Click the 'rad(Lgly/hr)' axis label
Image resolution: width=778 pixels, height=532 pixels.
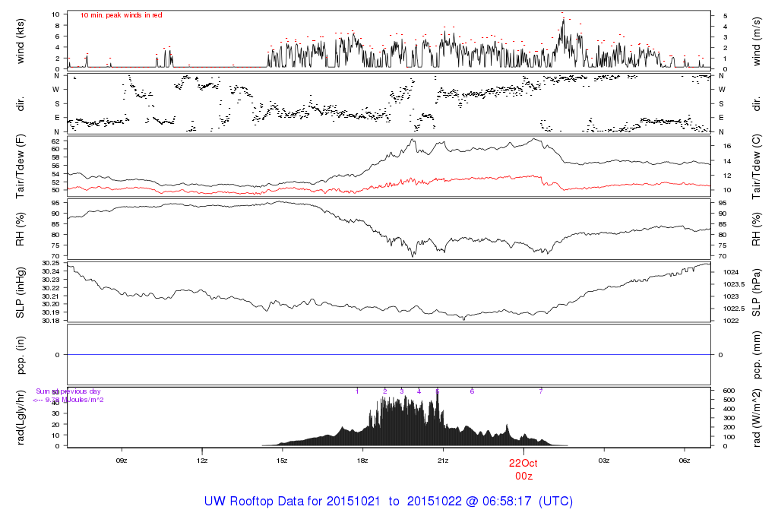click(21, 418)
